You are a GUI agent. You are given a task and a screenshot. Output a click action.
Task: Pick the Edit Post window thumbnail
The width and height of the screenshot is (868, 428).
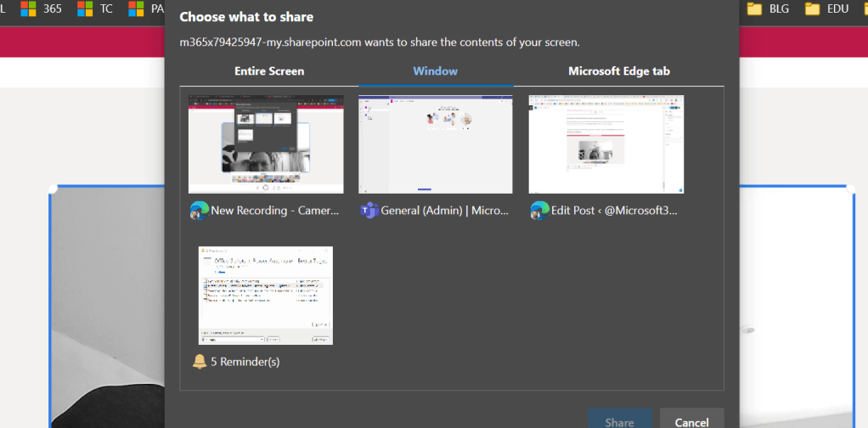click(606, 144)
